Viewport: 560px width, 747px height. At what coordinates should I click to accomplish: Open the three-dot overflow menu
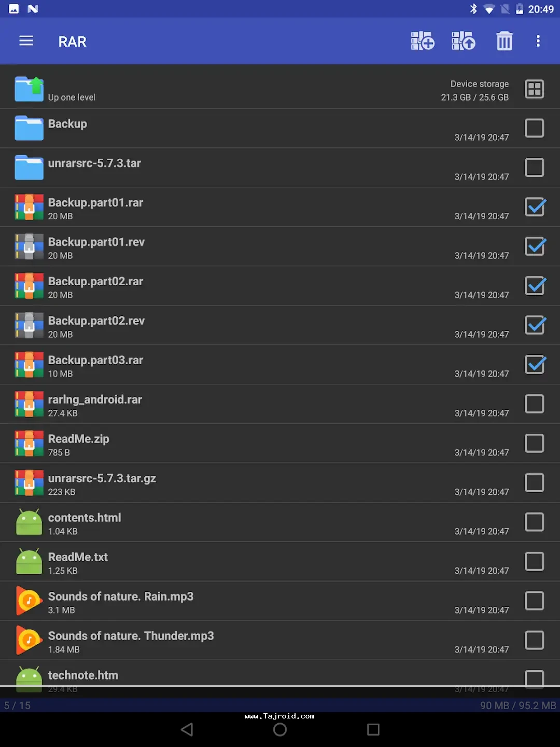(x=538, y=41)
